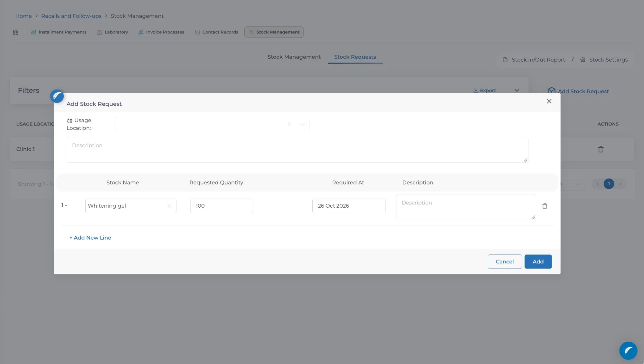
Task: Click the ACTIONS column header
Action: pyautogui.click(x=608, y=124)
